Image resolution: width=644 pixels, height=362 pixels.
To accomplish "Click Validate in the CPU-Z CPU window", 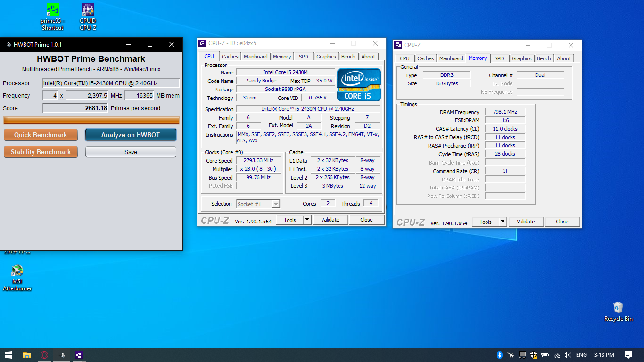I will point(330,220).
